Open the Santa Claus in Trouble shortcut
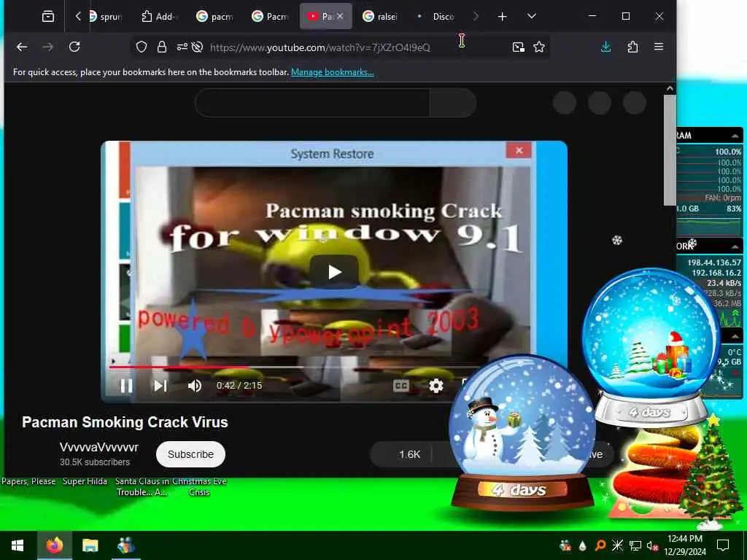The image size is (747, 560). 142,486
